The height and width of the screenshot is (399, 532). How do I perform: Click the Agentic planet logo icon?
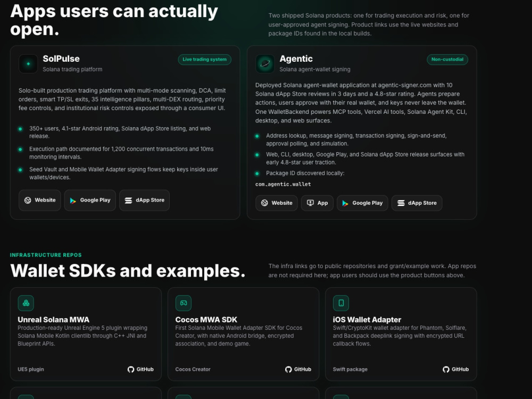[265, 63]
